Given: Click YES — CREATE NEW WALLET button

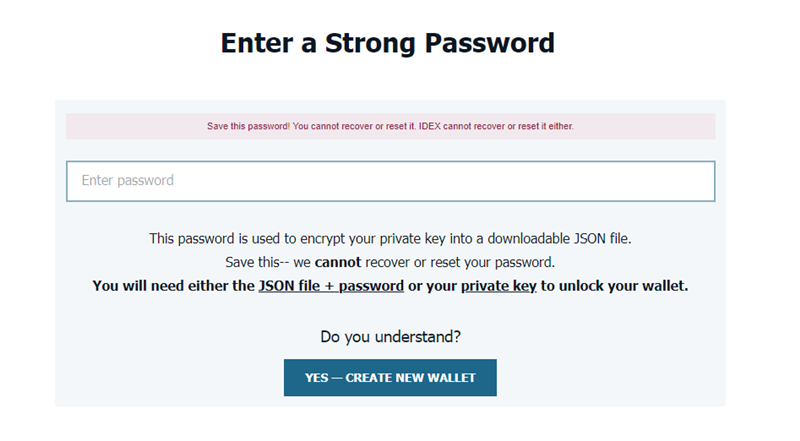Looking at the screenshot, I should point(390,378).
